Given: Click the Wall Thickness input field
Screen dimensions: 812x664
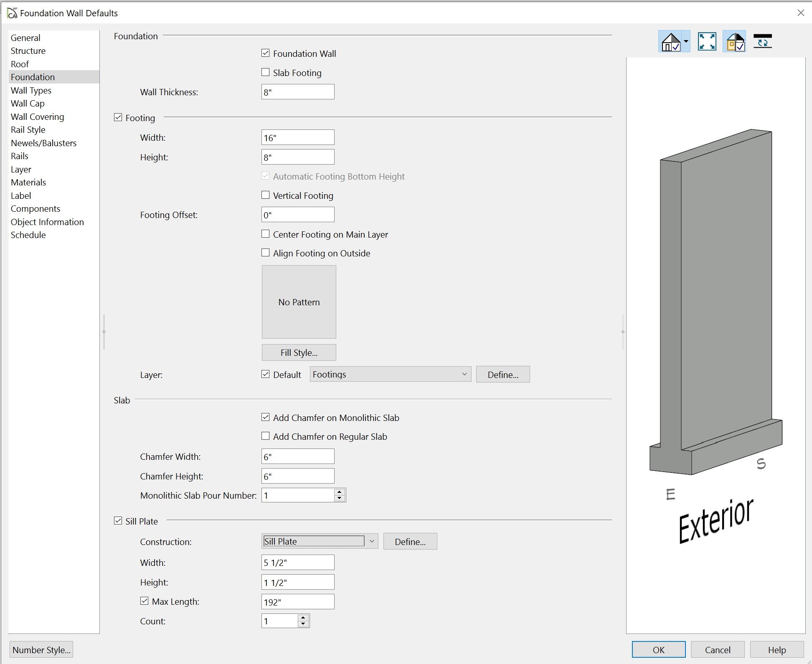Looking at the screenshot, I should pyautogui.click(x=297, y=92).
